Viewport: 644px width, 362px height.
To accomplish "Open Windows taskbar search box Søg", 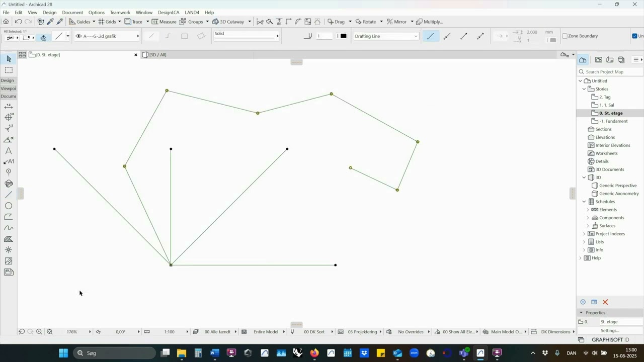I will 115,353.
